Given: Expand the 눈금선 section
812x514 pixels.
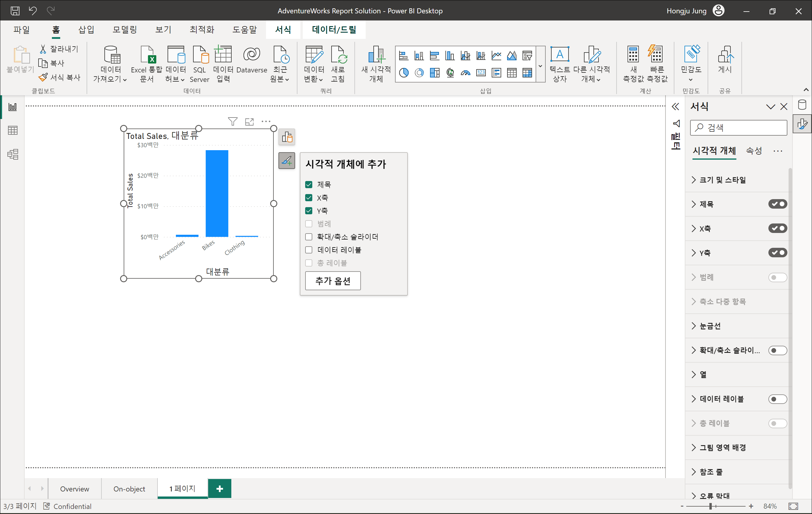Looking at the screenshot, I should click(710, 326).
